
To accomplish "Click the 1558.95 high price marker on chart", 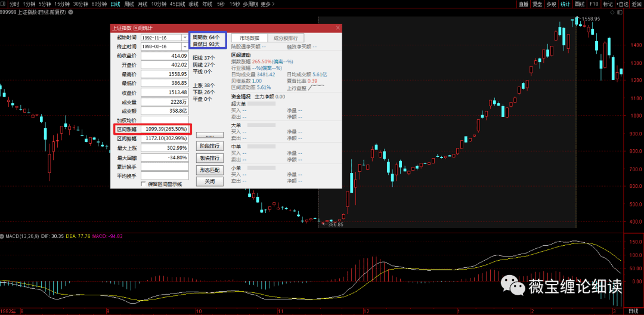I will [590, 19].
